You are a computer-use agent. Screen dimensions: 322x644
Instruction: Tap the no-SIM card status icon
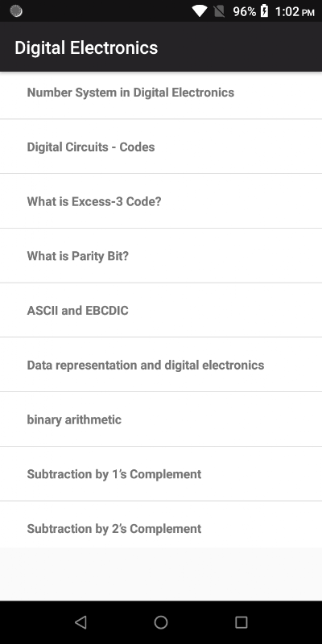pyautogui.click(x=219, y=11)
